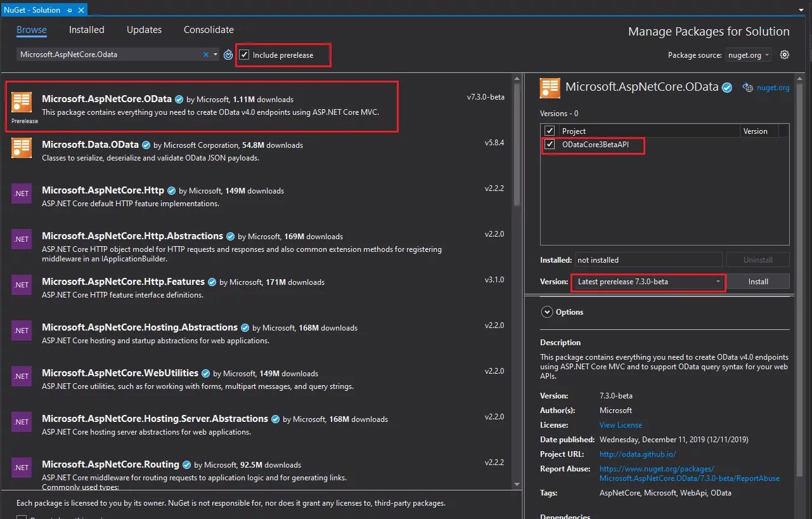Select the Microsoft.AspNetCore.Routing package title
812x519 pixels.
(110, 464)
